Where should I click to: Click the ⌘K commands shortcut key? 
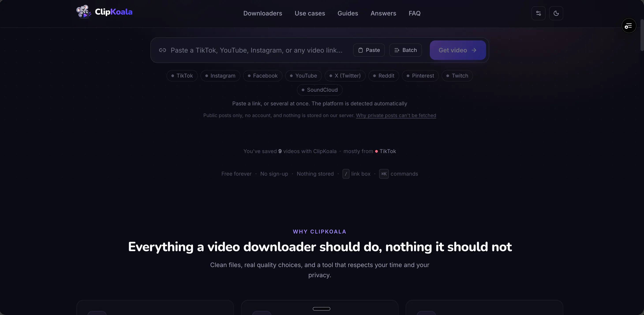tap(384, 174)
